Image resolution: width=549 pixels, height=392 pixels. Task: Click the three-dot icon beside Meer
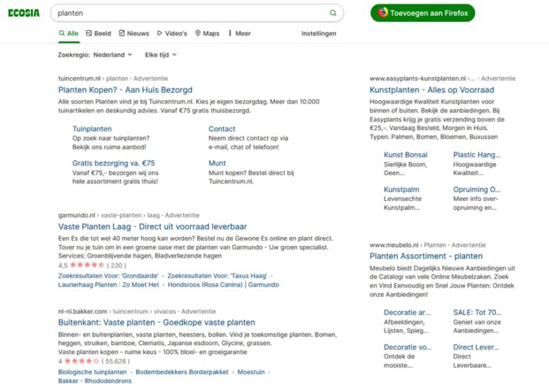point(230,33)
